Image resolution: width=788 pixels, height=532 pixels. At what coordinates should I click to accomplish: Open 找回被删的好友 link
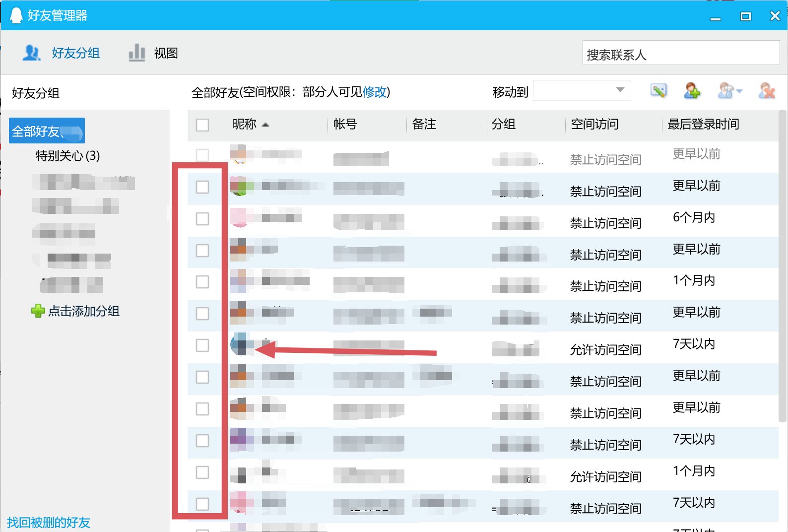[49, 523]
